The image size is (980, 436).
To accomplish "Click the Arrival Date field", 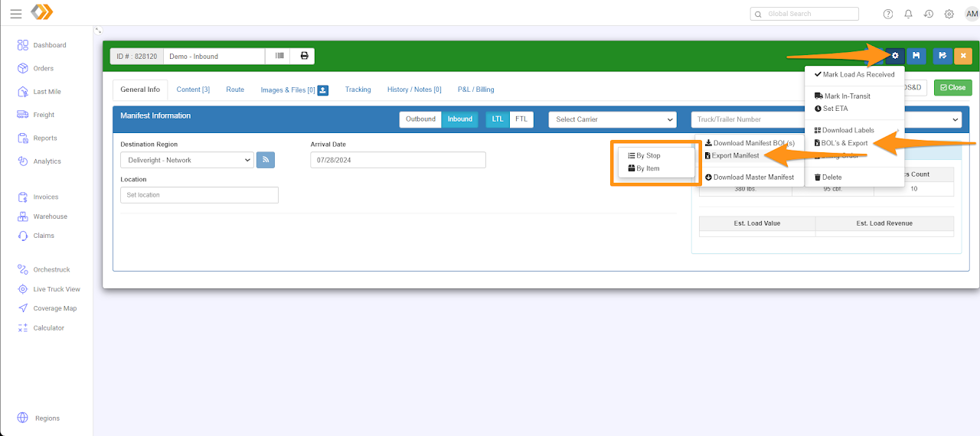I will tap(398, 160).
